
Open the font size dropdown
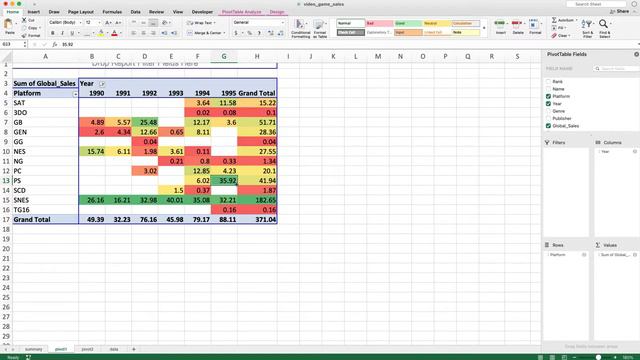tap(99, 23)
